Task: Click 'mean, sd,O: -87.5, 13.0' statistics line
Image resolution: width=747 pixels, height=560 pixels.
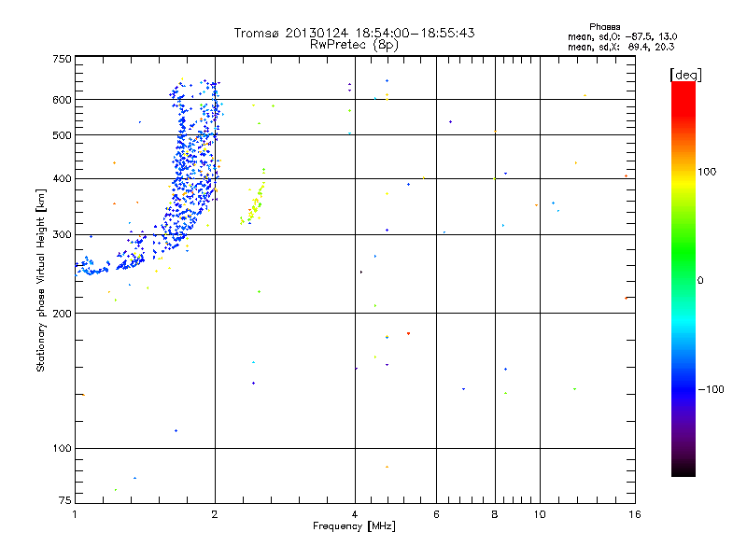Action: [622, 36]
